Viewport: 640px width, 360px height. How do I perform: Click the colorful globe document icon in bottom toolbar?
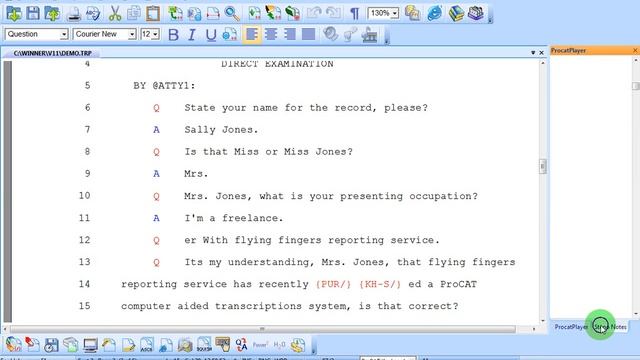13,345
